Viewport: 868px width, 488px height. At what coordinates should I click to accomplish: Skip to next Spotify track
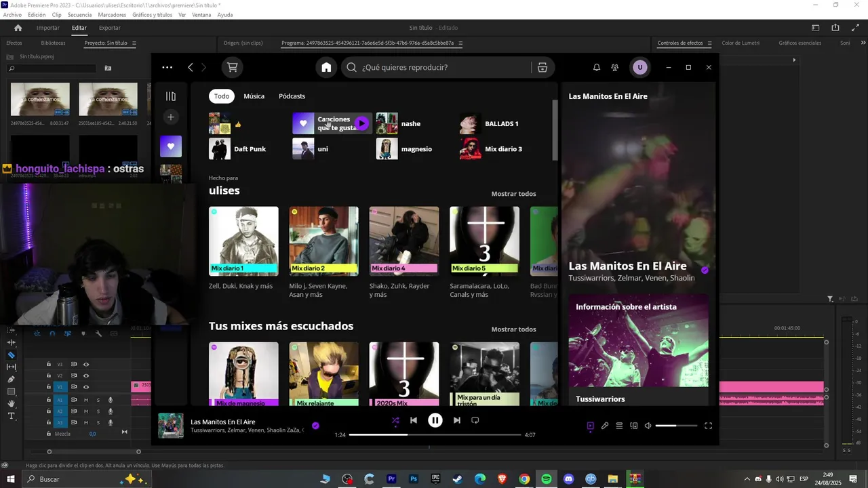[x=456, y=420]
